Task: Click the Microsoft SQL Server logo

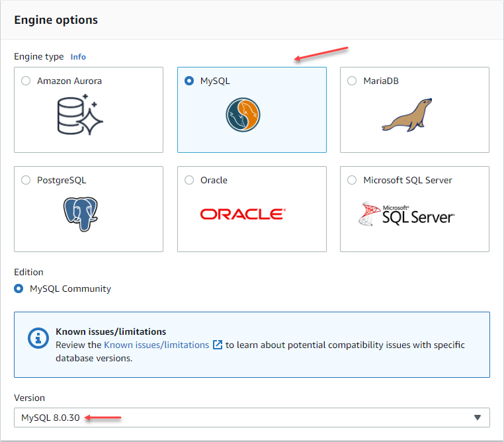Action: [407, 214]
